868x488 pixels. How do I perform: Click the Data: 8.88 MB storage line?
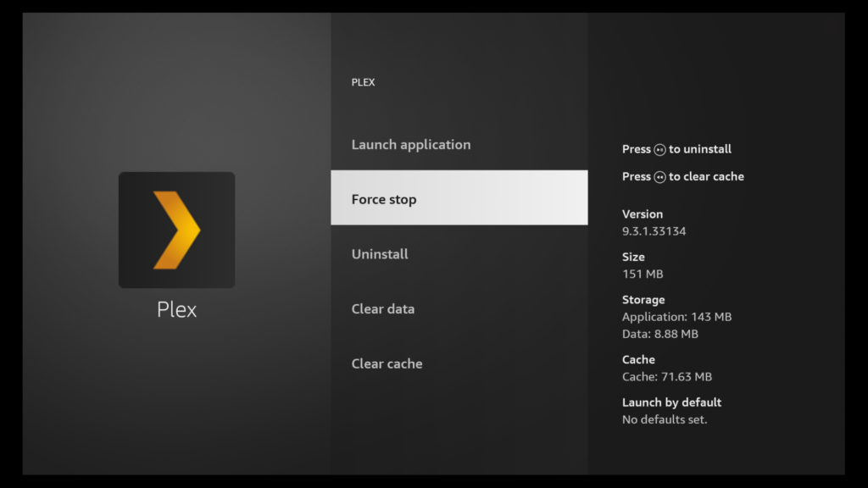(659, 334)
